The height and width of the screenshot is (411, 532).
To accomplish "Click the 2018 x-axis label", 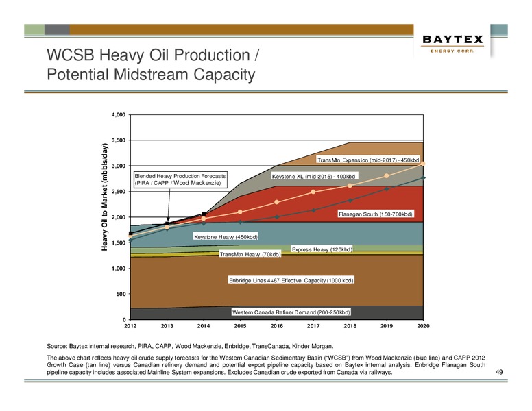I will 350,326.
